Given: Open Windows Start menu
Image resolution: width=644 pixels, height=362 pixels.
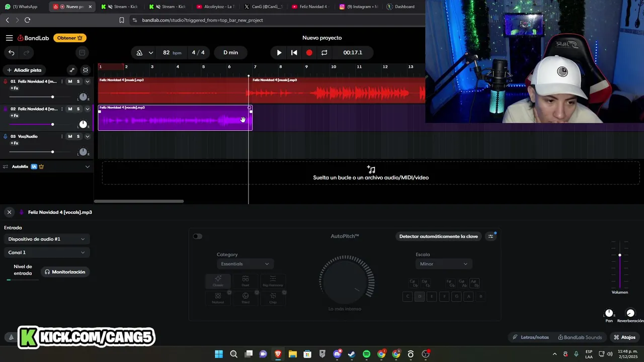Looking at the screenshot, I should point(219,354).
